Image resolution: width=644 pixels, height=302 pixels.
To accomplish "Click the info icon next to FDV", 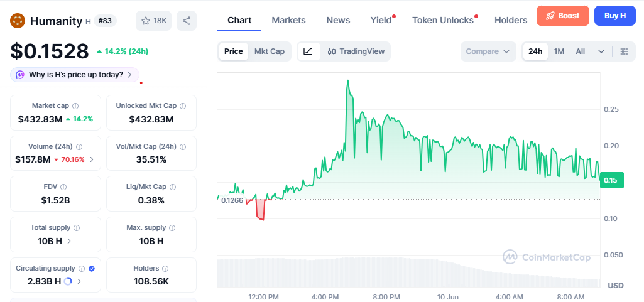I will pyautogui.click(x=63, y=187).
